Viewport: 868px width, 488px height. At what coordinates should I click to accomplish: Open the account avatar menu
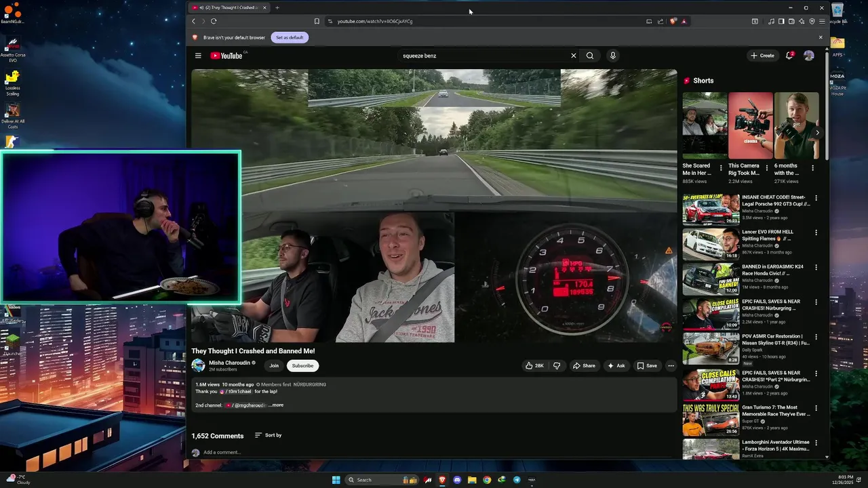(808, 56)
